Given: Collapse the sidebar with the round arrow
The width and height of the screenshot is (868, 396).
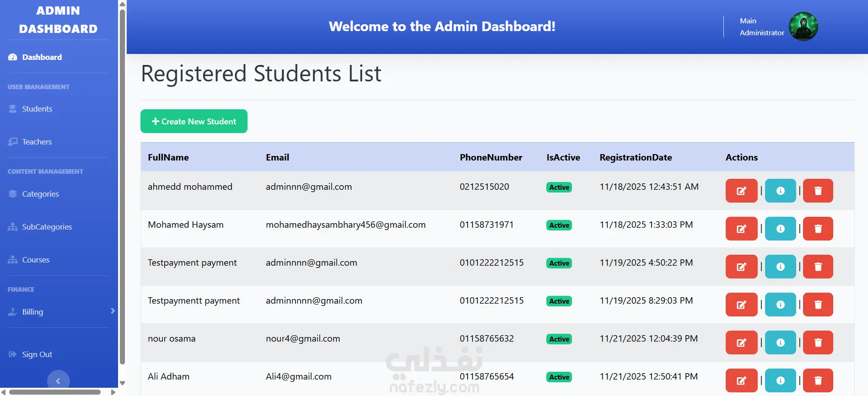Looking at the screenshot, I should [x=59, y=381].
